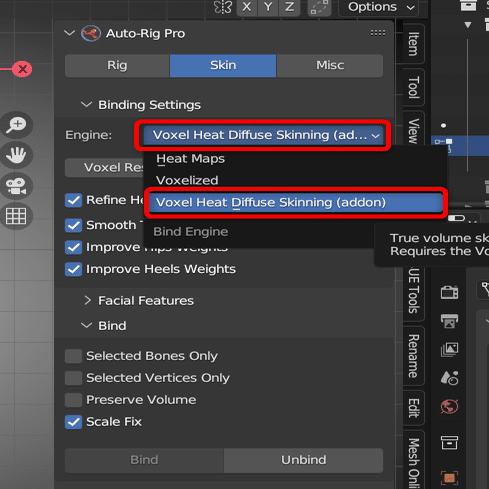Viewport: 489px width, 489px height.
Task: Open the Tool sidebar tab
Action: (413, 87)
